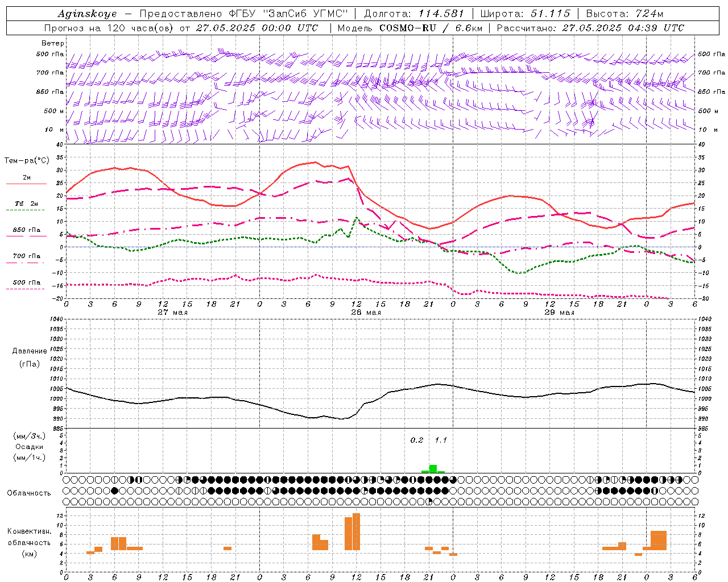
Task: Click "850 гПа" in the temperature legend
Action: (x=27, y=230)
